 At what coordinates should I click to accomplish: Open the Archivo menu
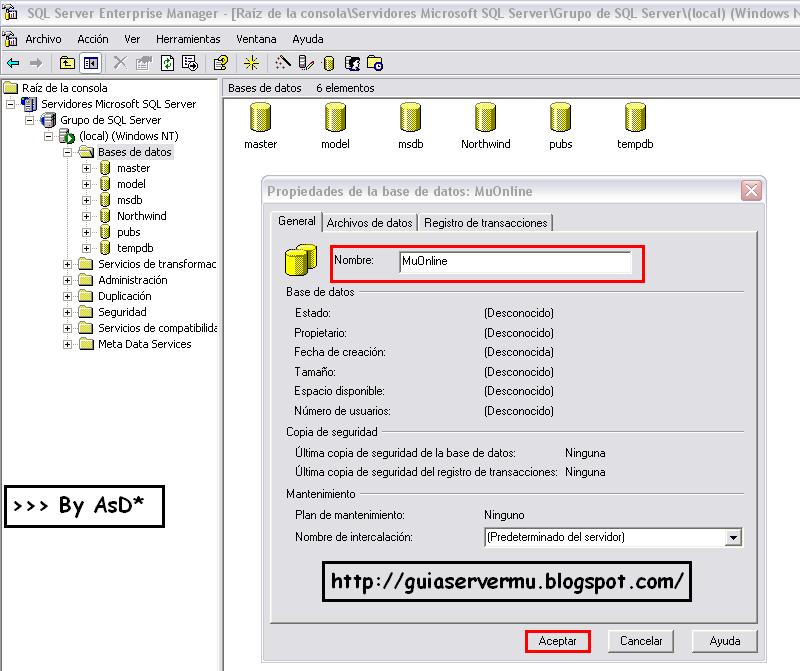[43, 39]
